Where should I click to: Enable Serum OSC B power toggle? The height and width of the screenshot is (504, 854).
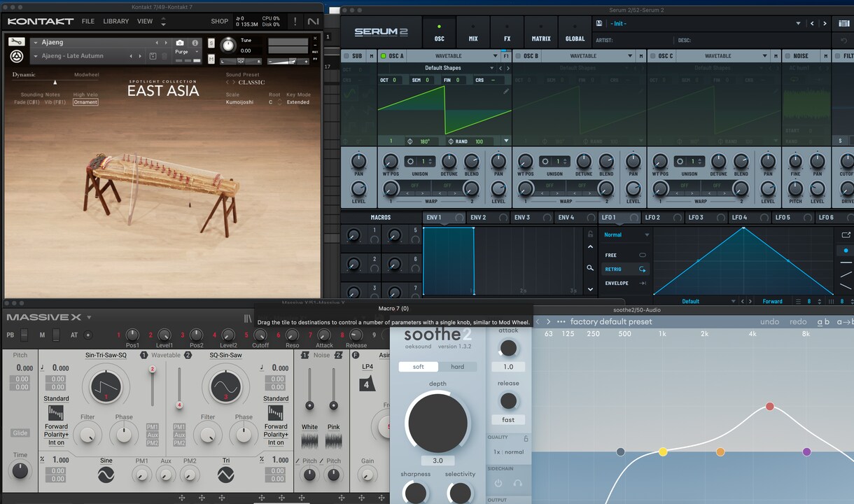[x=518, y=56]
